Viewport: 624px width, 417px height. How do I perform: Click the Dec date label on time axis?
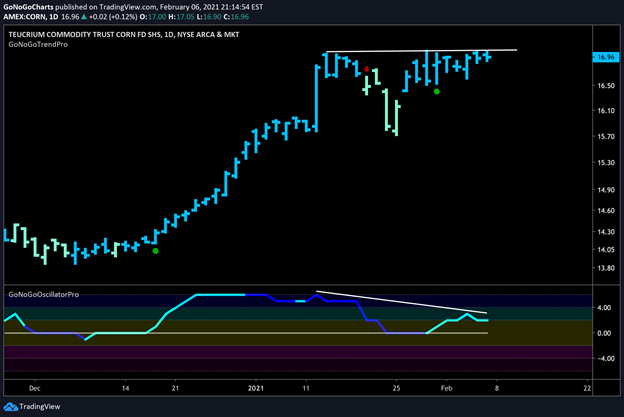(35, 388)
